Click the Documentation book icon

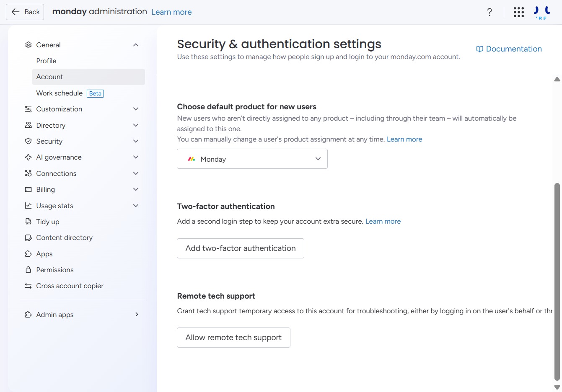[x=480, y=49]
